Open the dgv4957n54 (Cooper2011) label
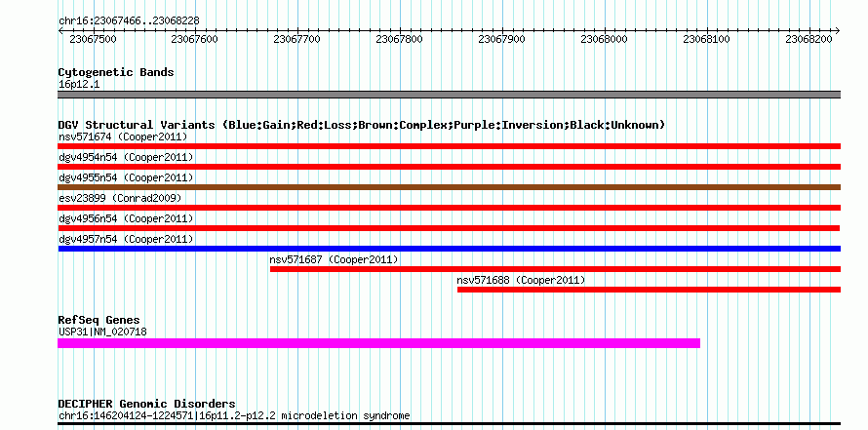The width and height of the screenshot is (868, 430). 126,239
